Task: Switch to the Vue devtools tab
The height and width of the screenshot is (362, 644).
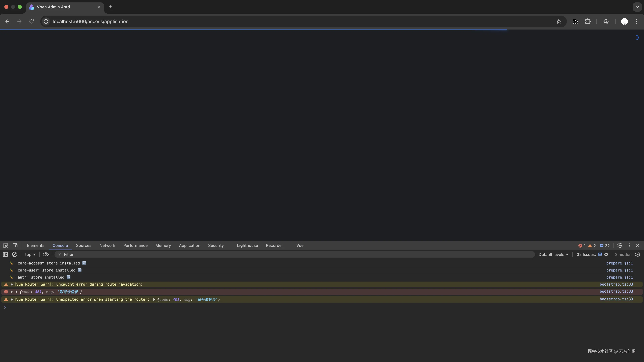Action: (x=300, y=245)
